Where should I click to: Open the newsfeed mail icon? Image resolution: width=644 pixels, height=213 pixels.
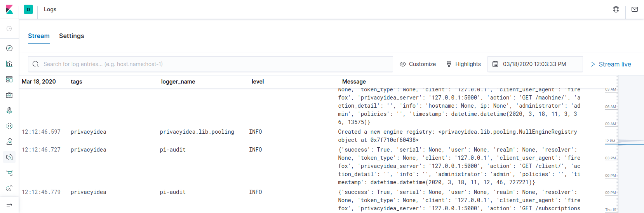pyautogui.click(x=635, y=9)
